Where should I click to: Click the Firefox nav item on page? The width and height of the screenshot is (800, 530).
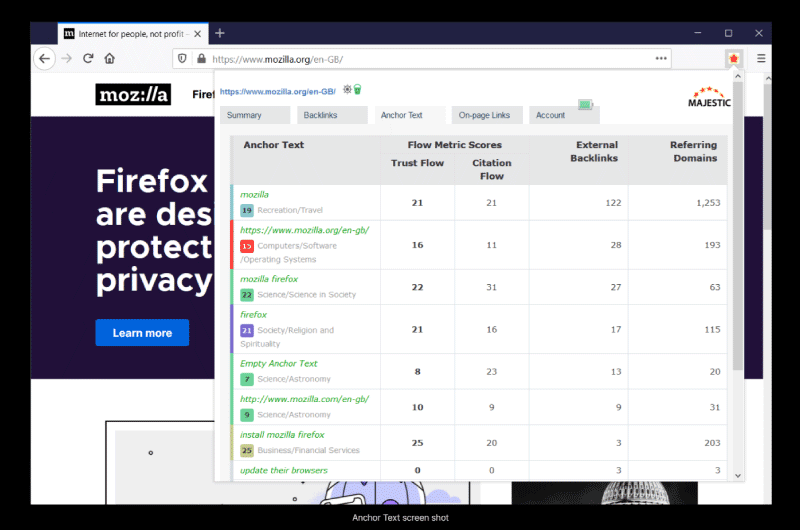coord(203,94)
